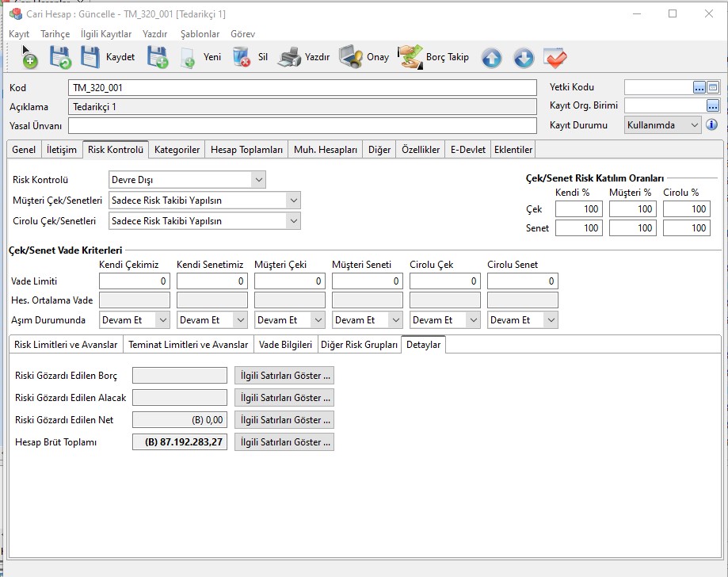Click the Kaydet save icon
Viewport: 728px width, 577px height.
pyautogui.click(x=91, y=57)
